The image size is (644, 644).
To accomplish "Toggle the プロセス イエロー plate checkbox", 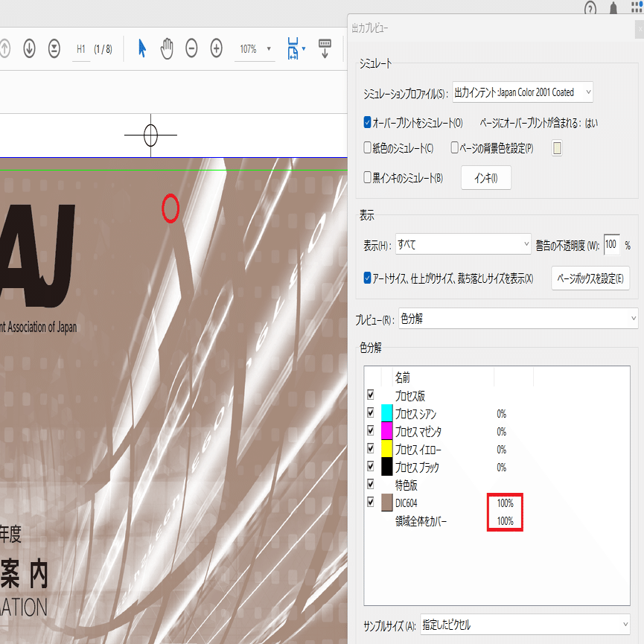I will pos(371,448).
